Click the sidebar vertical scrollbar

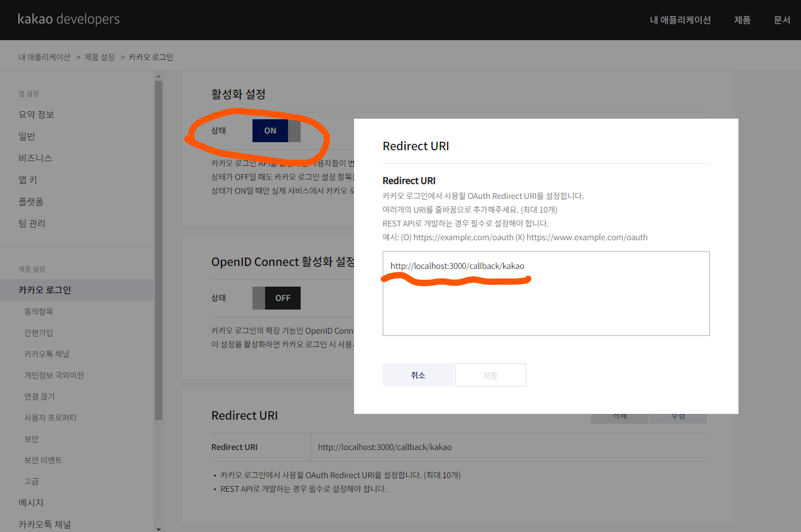159,250
